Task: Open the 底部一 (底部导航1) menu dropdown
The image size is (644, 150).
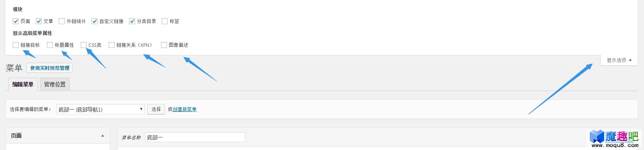Action: (x=100, y=109)
